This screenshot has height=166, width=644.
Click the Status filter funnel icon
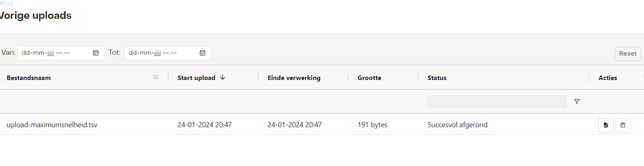pos(577,102)
